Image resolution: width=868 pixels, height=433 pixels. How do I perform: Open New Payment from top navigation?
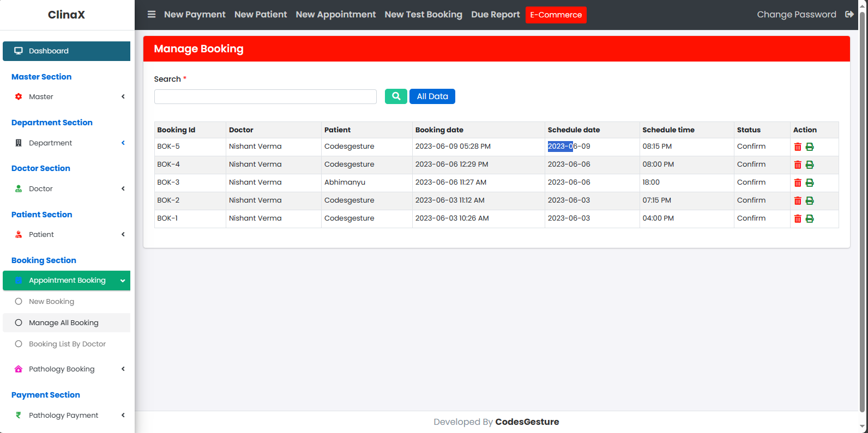coord(195,15)
